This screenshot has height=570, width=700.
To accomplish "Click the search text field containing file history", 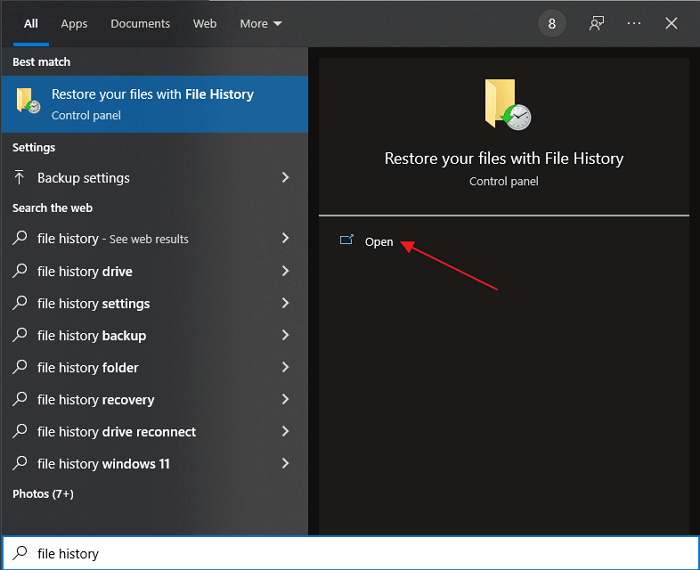I will click(x=350, y=553).
